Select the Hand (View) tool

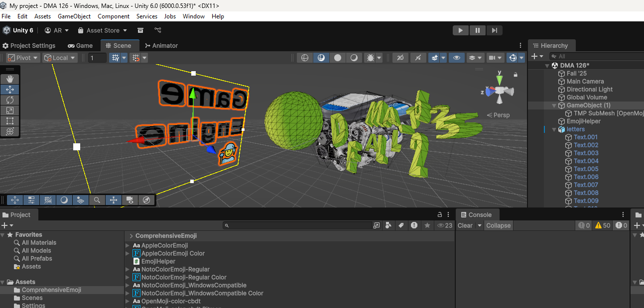pyautogui.click(x=10, y=79)
